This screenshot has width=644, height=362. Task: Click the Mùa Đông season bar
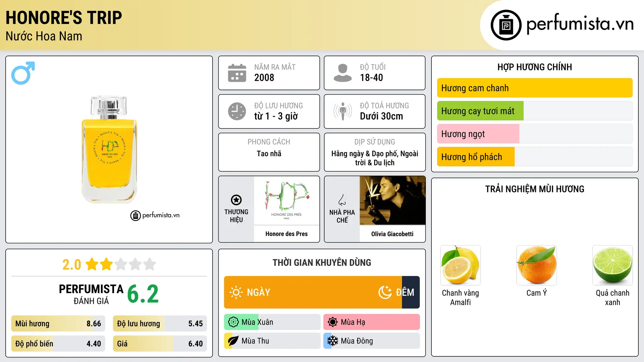pos(371,341)
